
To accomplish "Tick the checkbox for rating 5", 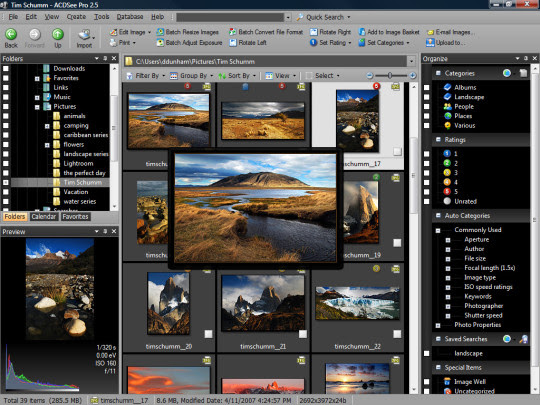I will click(427, 192).
